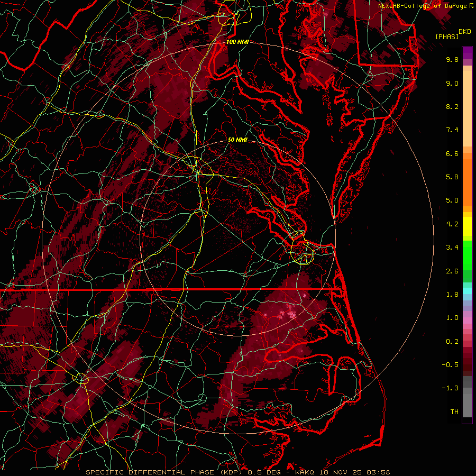
Task: Click the 7.4 scale value label
Action: pyautogui.click(x=452, y=130)
